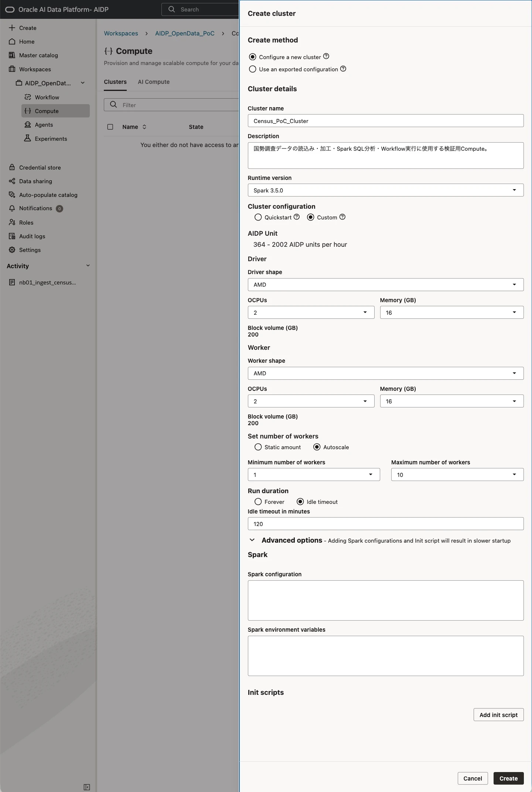Open the Workspaces breadcrumb link

(121, 33)
